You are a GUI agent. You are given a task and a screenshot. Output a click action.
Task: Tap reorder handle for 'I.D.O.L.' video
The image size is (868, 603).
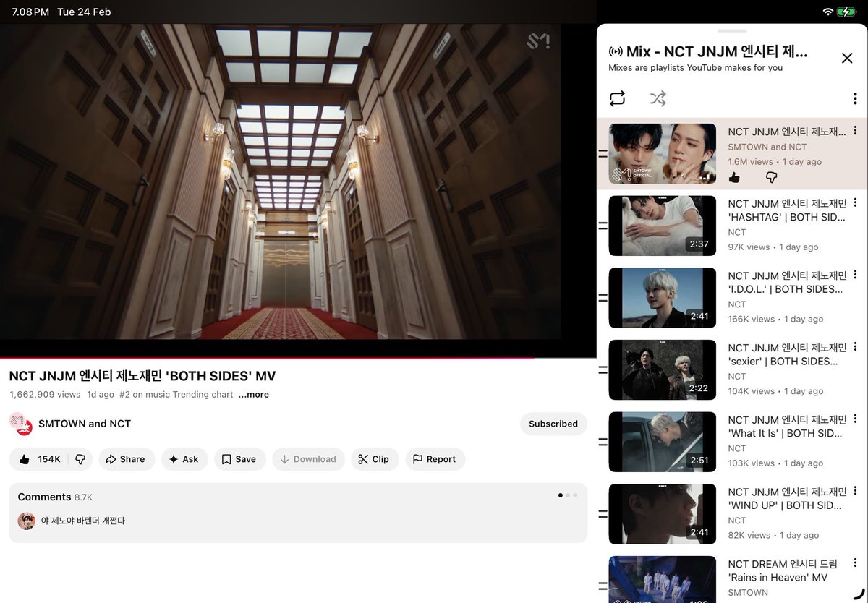click(x=603, y=298)
